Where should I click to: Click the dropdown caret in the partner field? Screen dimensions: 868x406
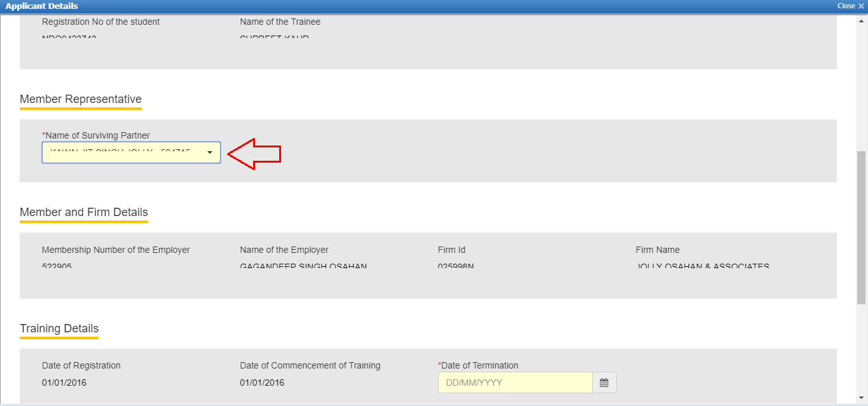pos(210,152)
